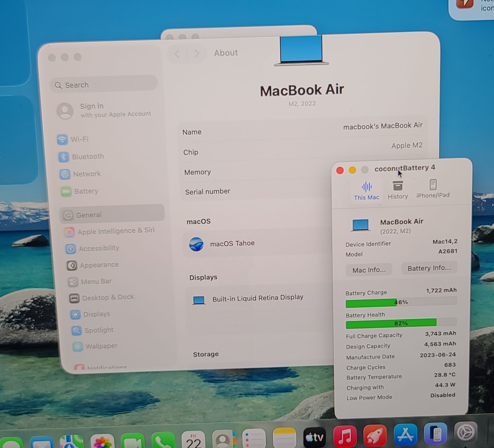The image size is (494, 448).
Task: Open System Settings from the Dock
Action: point(465,432)
